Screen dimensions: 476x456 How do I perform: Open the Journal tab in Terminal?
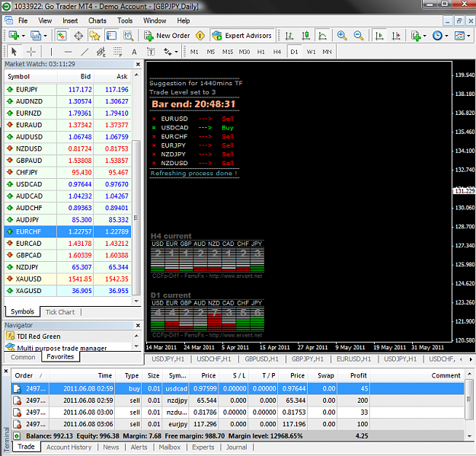[236, 447]
